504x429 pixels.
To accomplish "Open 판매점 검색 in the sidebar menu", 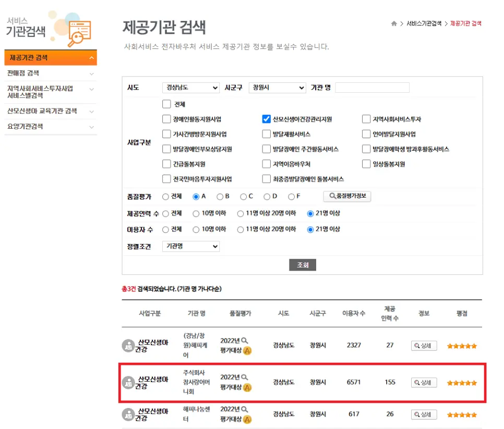I will click(x=50, y=73).
